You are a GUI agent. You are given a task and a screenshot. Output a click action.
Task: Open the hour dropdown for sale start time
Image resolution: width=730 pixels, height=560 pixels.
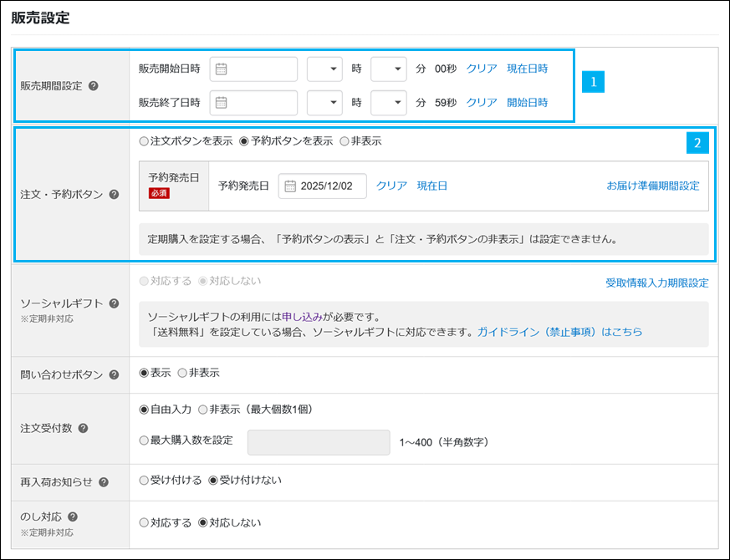tap(324, 69)
